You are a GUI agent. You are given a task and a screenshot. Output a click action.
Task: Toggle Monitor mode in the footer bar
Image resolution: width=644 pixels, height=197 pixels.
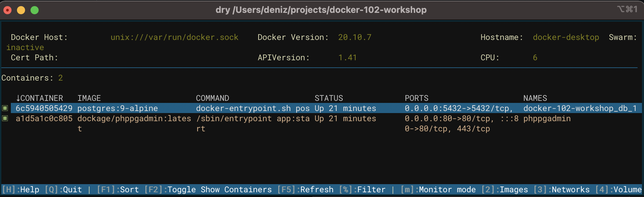pyautogui.click(x=438, y=190)
